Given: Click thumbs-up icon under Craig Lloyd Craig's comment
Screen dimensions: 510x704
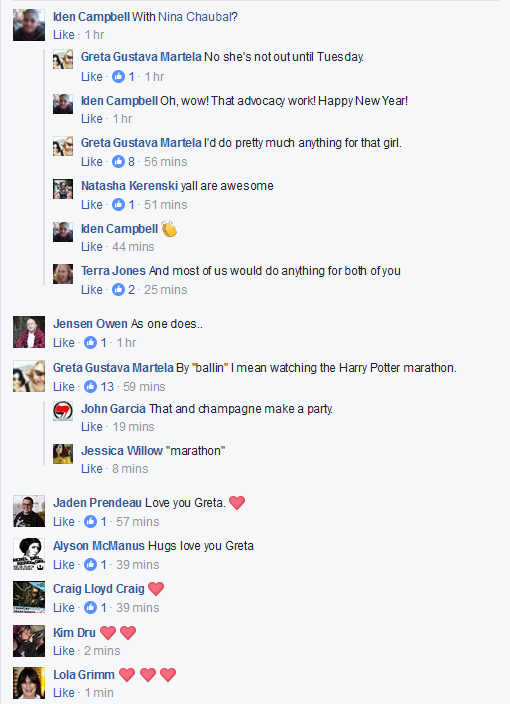Looking at the screenshot, I should click(x=90, y=607).
